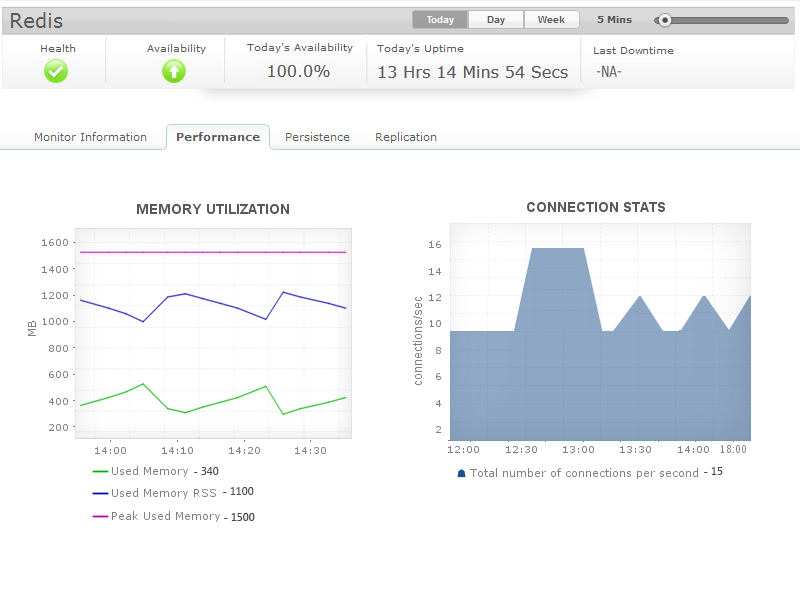Click the Used Memory RSS legend label
Image resolution: width=800 pixels, height=600 pixels.
(164, 493)
